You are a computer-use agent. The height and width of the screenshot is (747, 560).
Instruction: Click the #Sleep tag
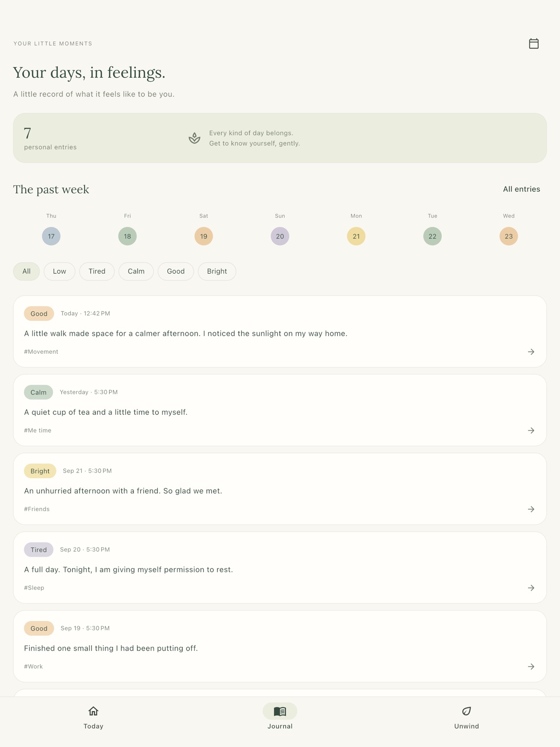[34, 588]
